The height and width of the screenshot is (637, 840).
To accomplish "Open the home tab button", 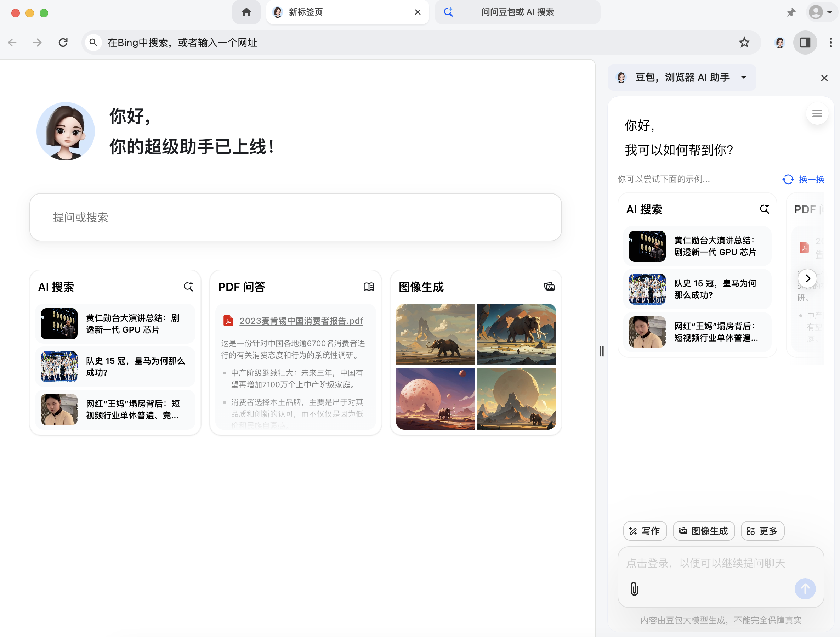I will click(x=246, y=12).
